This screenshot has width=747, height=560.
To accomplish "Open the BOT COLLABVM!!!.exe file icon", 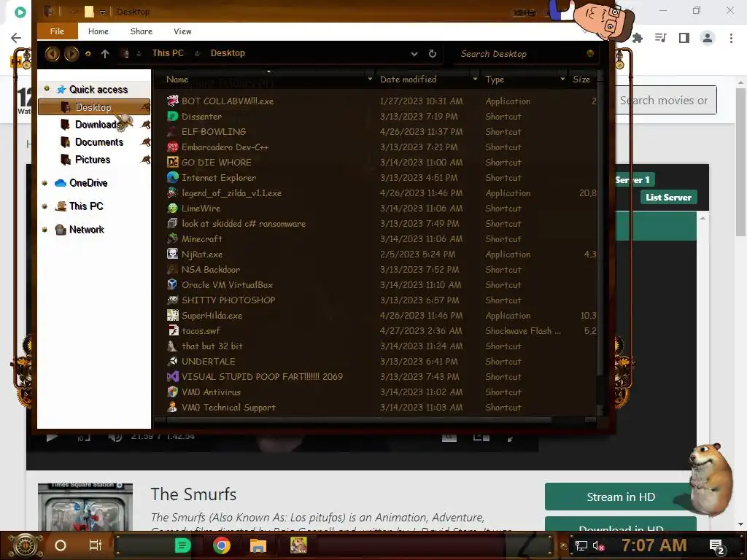I will point(172,101).
